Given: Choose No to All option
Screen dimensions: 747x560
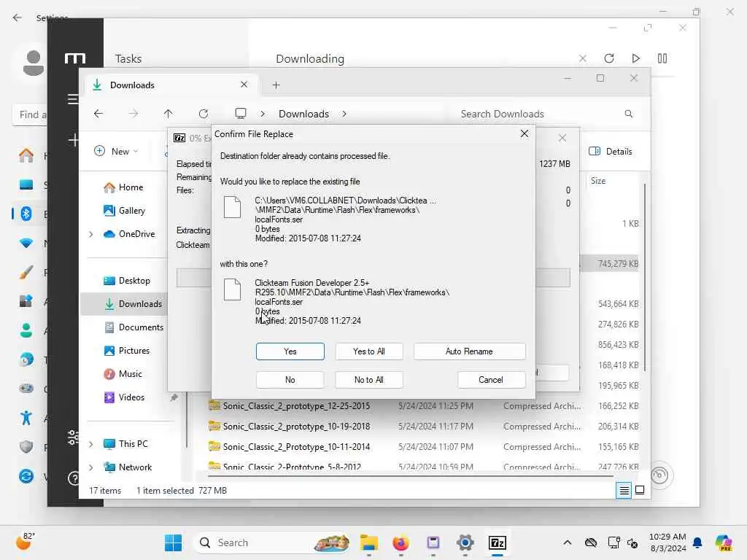Looking at the screenshot, I should pos(368,379).
